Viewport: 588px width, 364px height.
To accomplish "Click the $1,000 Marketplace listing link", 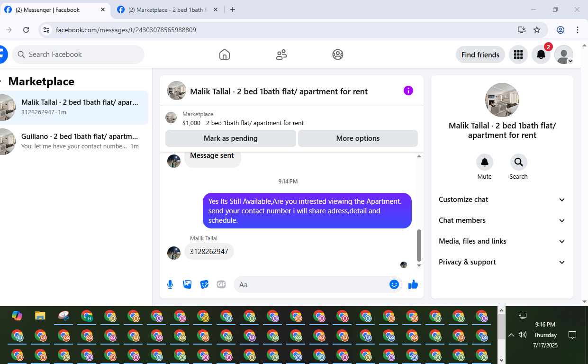I will tap(243, 123).
